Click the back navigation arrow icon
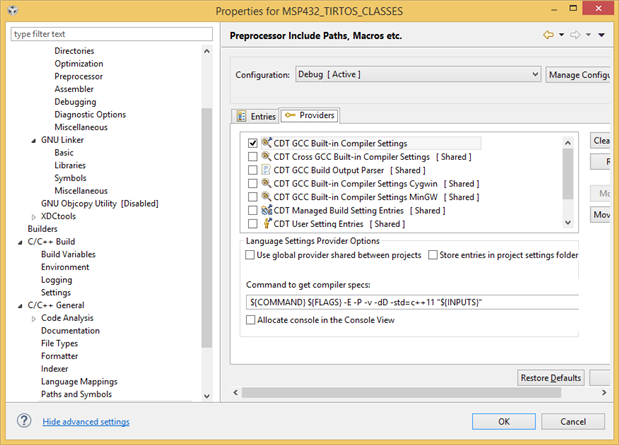 click(548, 35)
